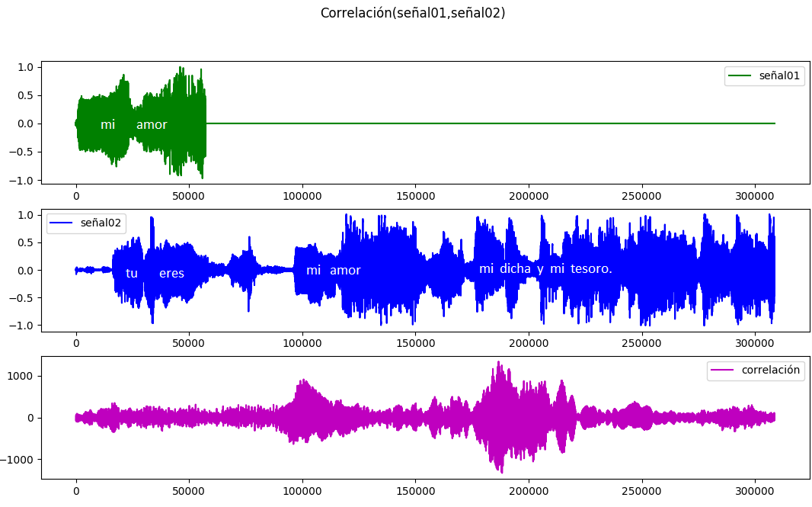Click the magenta line swatch in correlación legend
Image resolution: width=812 pixels, height=507 pixels.
tap(722, 371)
